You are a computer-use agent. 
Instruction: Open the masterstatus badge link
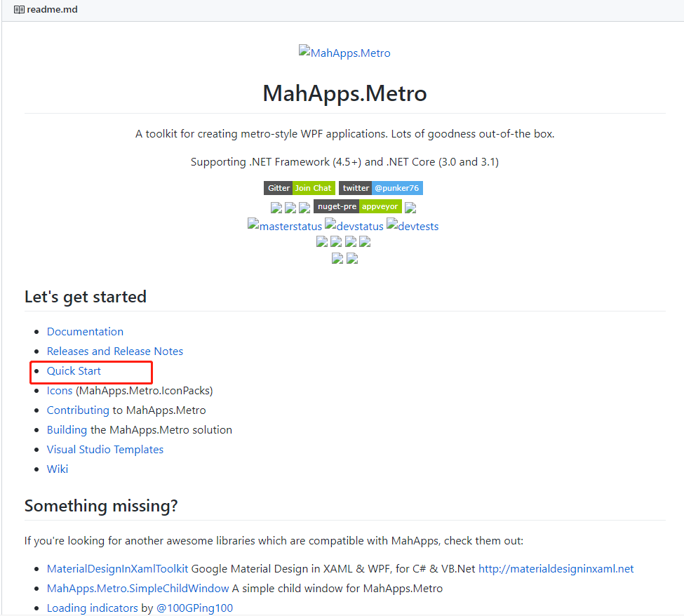[x=285, y=225]
